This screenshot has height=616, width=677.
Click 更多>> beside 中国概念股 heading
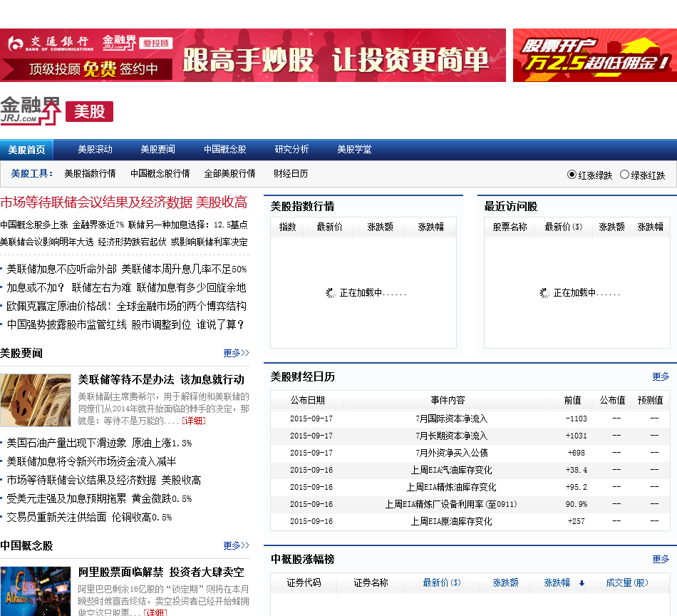(236, 545)
